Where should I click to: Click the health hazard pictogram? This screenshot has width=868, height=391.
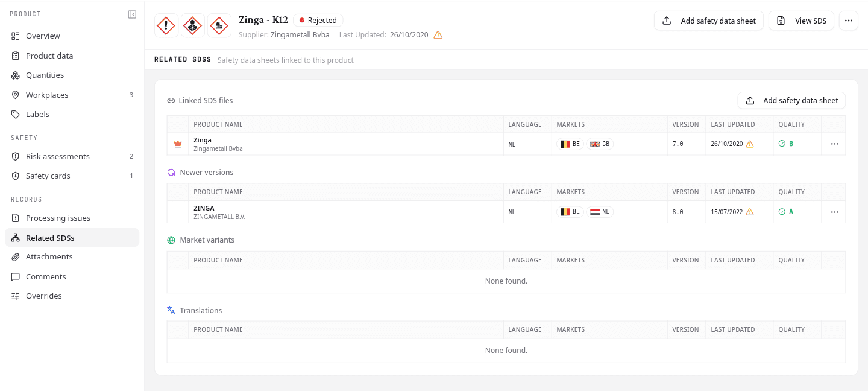(193, 26)
